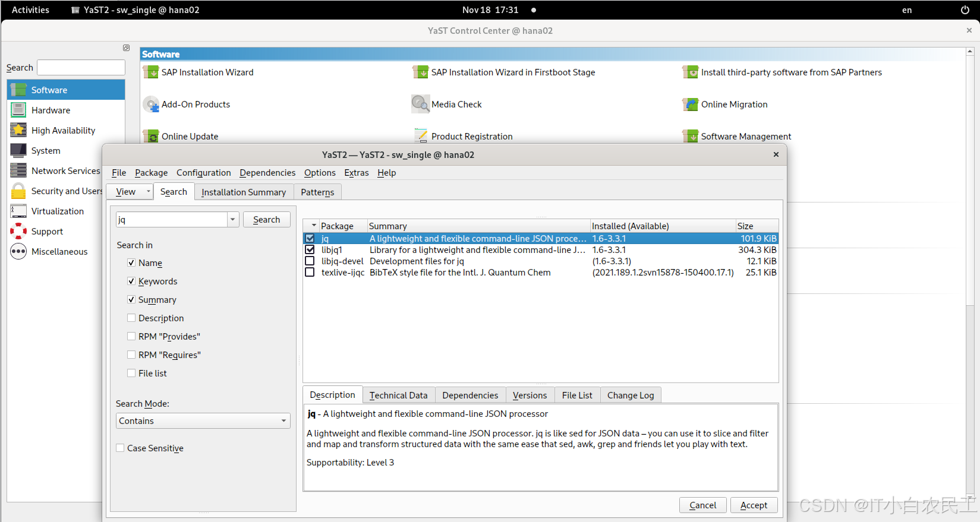
Task: Toggle the libjq1 package status checkbox
Action: pos(310,249)
